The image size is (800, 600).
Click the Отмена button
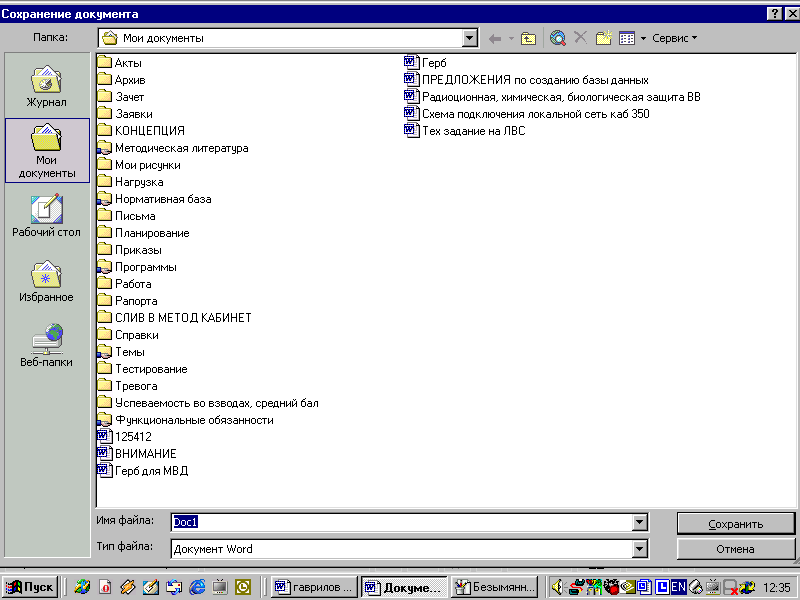[x=735, y=549]
